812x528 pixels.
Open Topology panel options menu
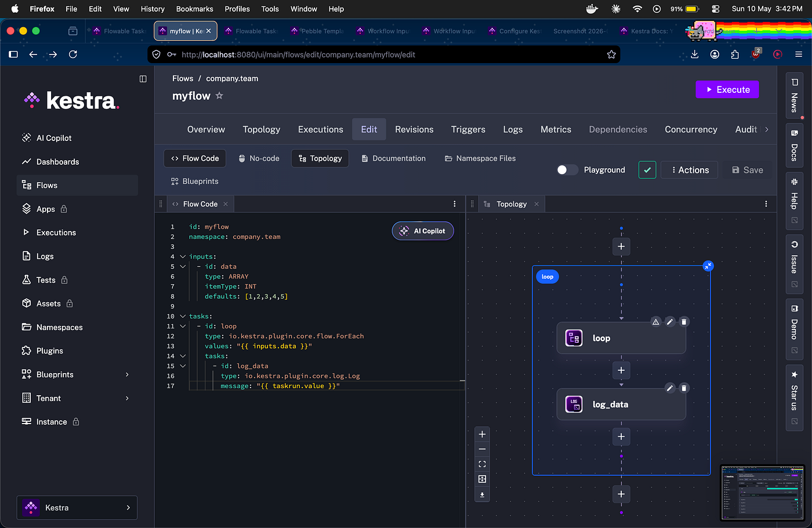(766, 204)
